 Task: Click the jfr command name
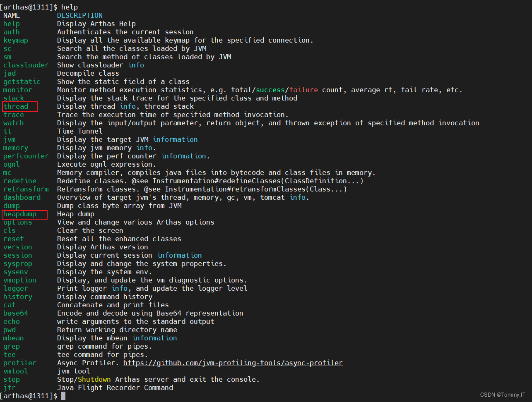click(x=10, y=388)
